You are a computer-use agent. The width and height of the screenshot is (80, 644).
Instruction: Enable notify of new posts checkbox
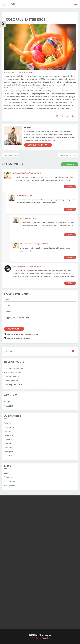tap(5, 338)
